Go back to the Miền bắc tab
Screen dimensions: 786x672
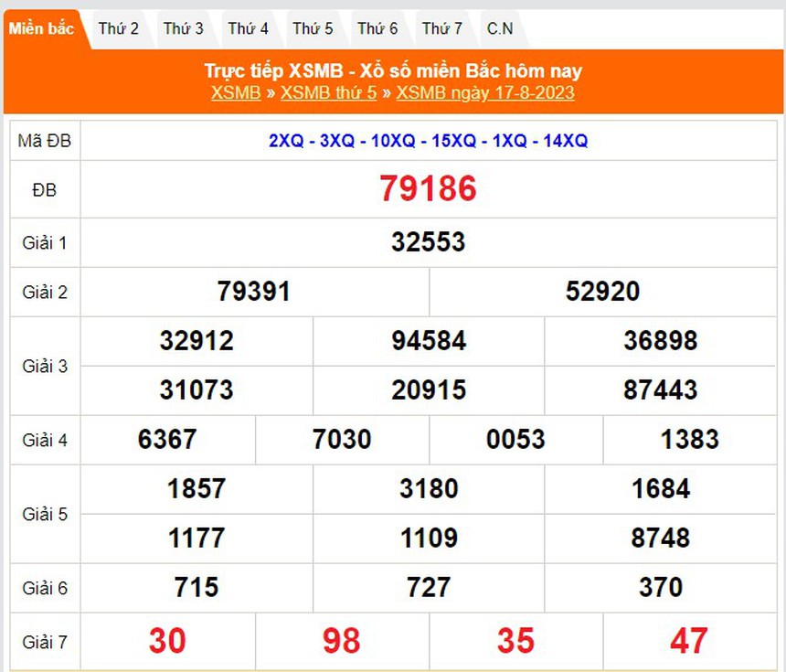click(x=40, y=28)
